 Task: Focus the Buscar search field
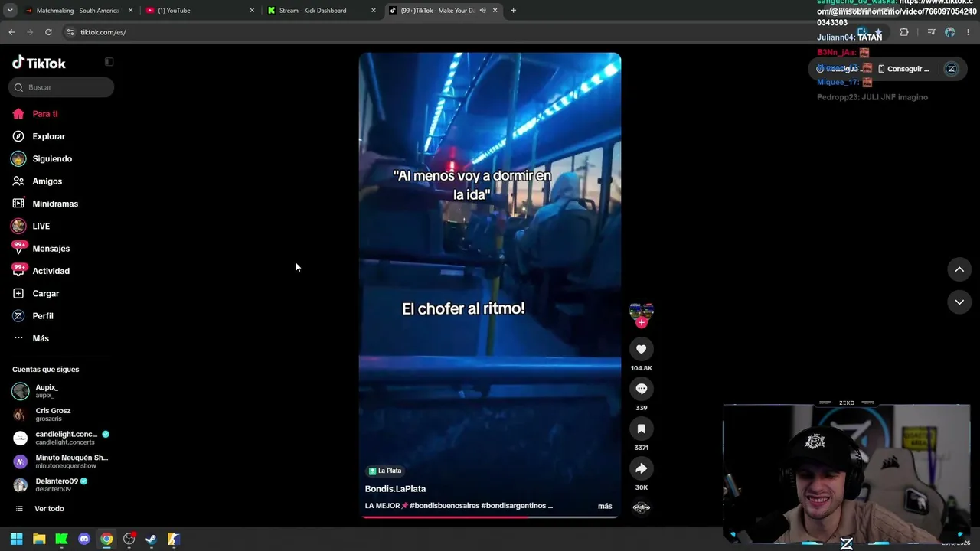click(x=61, y=87)
